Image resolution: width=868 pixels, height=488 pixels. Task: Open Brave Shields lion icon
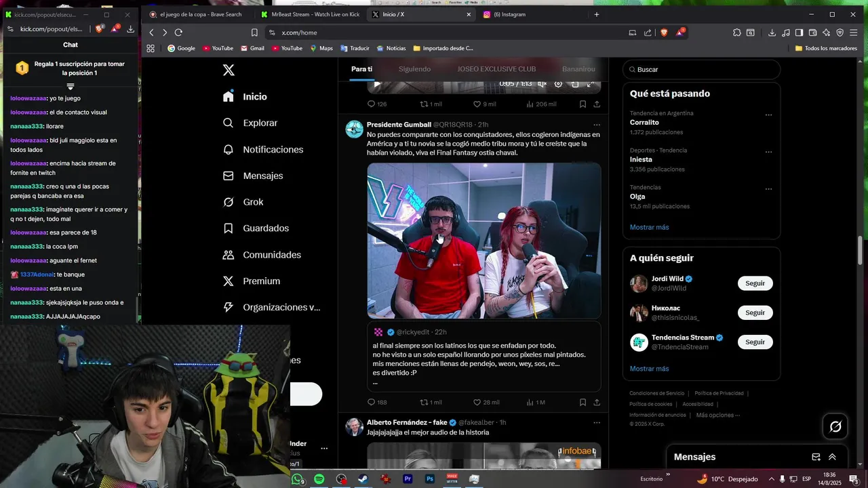664,33
